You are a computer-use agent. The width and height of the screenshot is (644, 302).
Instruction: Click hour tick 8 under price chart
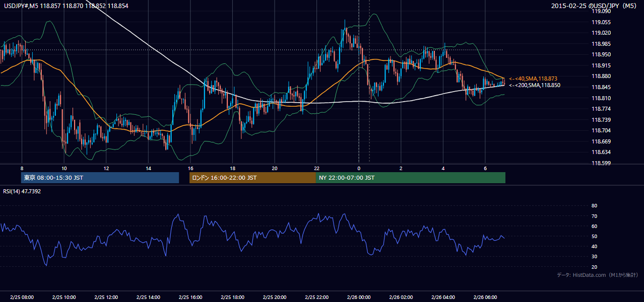22,168
